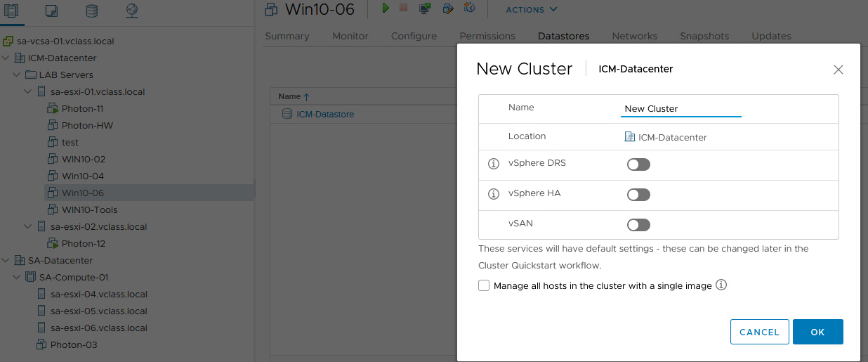Screen dimensions: 868x362
Task: Click the LAB Servers folder icon
Action: pos(31,75)
